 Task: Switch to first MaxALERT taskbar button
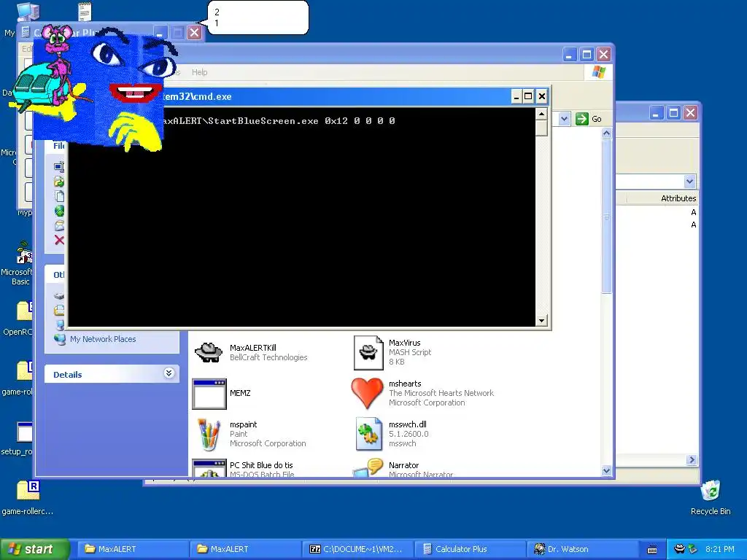[133, 549]
